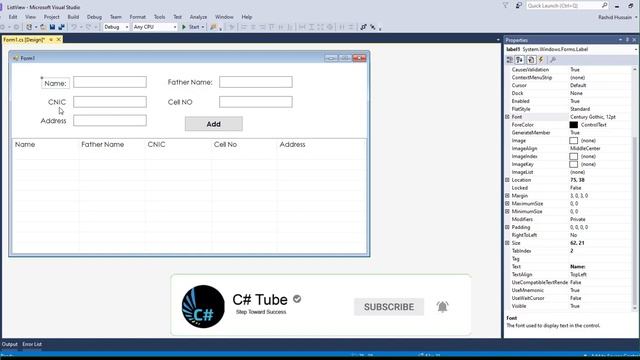The image size is (640, 360).
Task: Expand the Padding property node
Action: pos(507,227)
